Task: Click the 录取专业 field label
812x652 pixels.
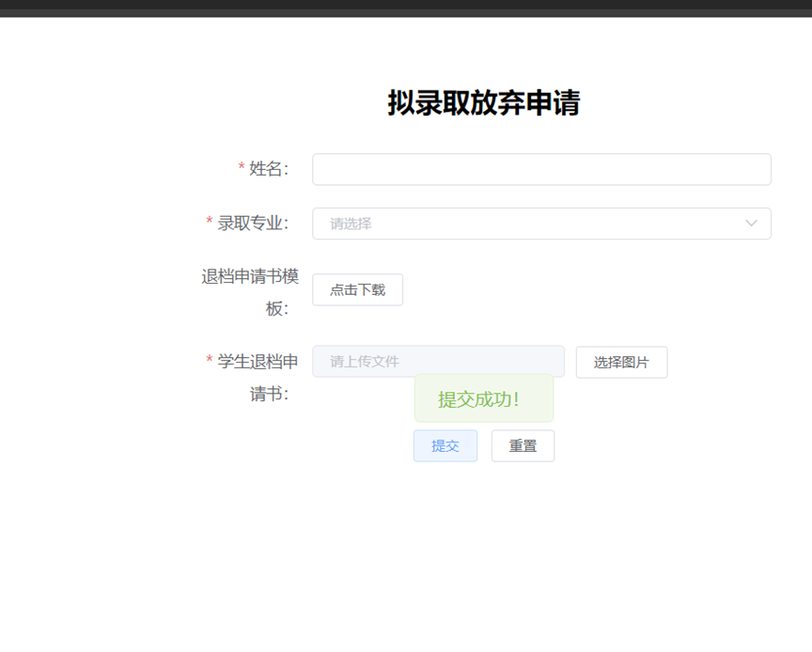Action: pyautogui.click(x=253, y=224)
